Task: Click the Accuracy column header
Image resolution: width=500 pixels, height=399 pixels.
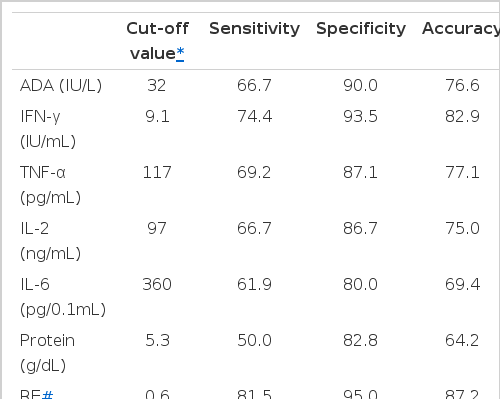Action: 461,29
